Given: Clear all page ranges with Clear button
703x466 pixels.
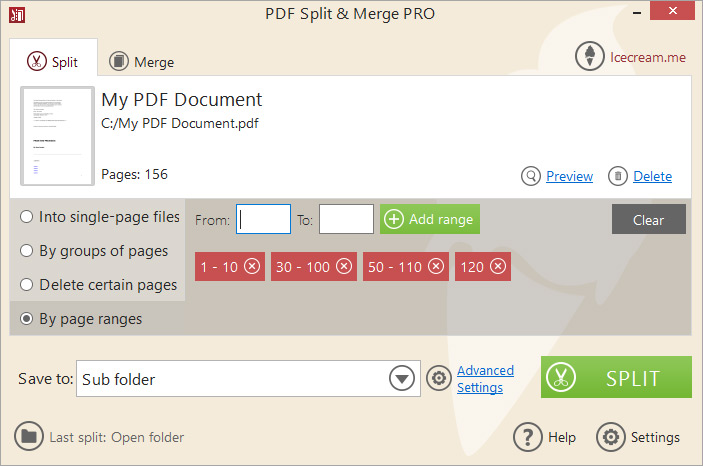Looking at the screenshot, I should point(649,219).
